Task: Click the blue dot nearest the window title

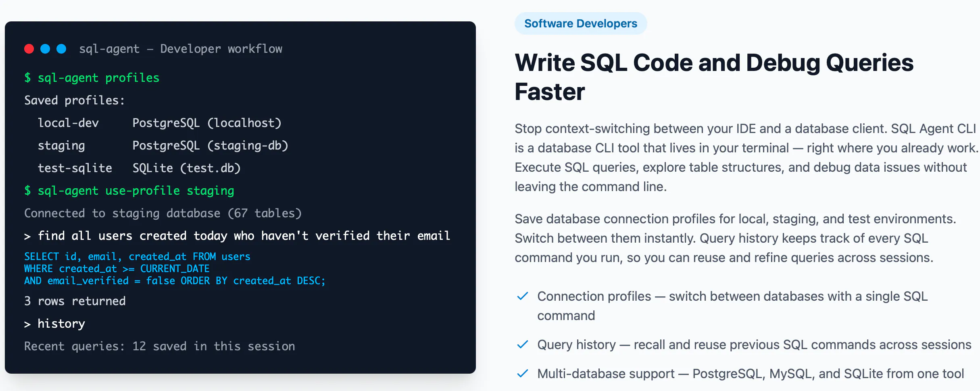Action: [x=61, y=49]
